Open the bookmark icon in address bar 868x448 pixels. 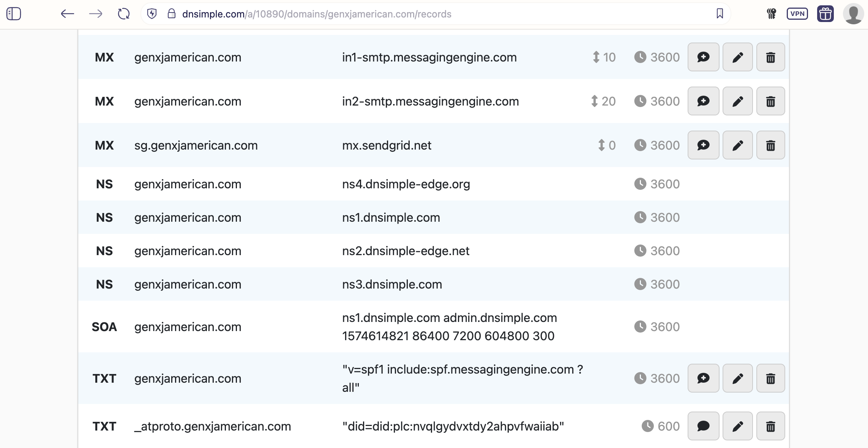click(720, 14)
